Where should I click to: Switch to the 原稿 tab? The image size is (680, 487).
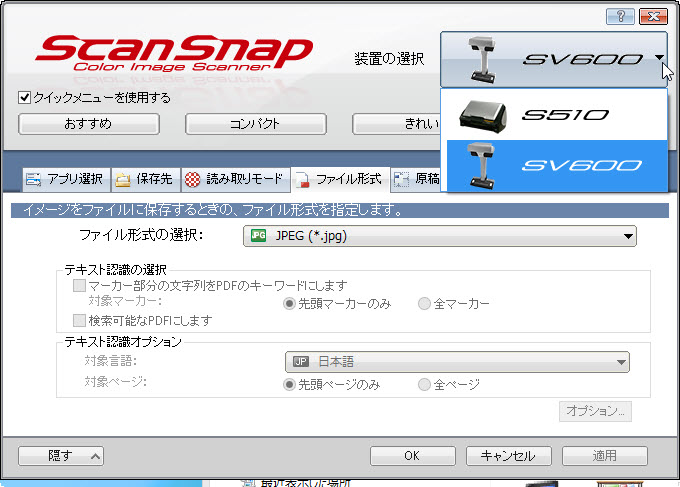pyautogui.click(x=416, y=179)
